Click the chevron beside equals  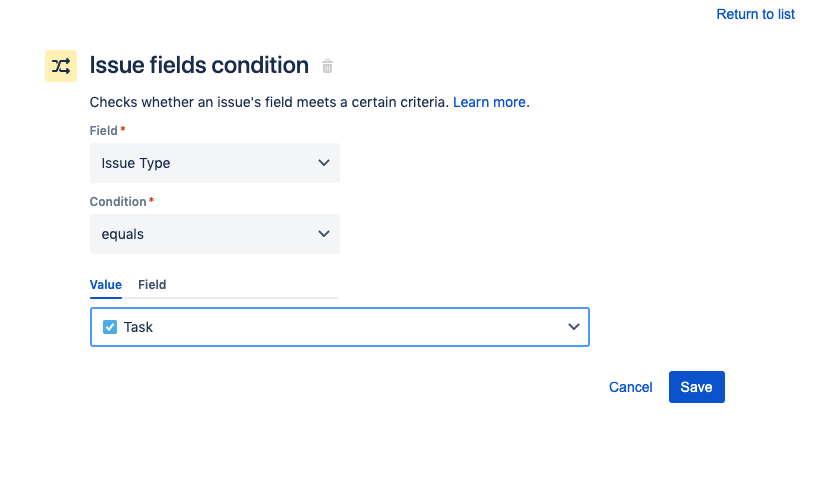click(323, 234)
